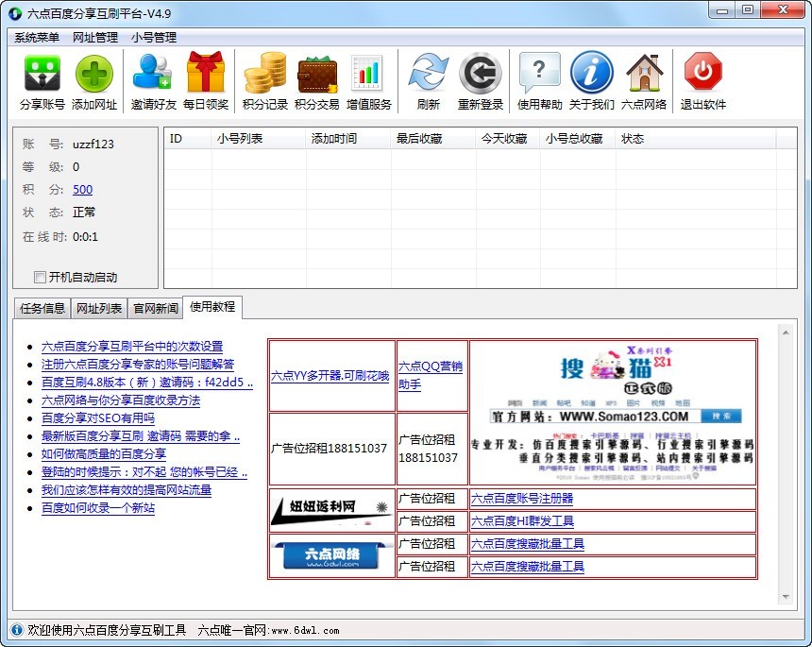Click the tutorial panel scrollbar down arrow
This screenshot has height=647, width=812.
[x=785, y=597]
